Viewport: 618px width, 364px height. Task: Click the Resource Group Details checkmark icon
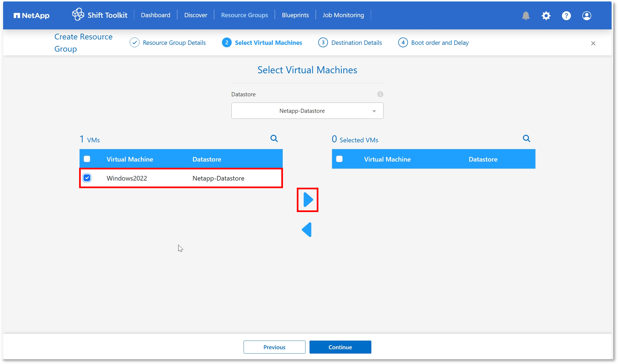click(134, 42)
